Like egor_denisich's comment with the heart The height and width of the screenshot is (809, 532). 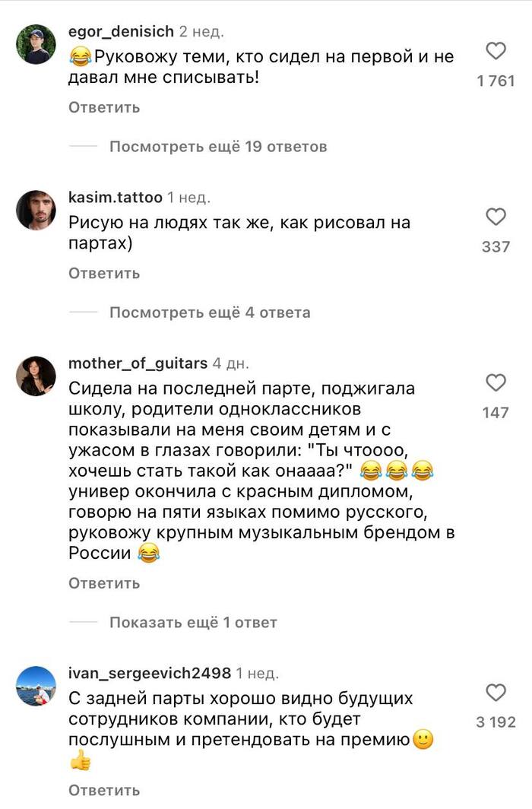[x=496, y=52]
